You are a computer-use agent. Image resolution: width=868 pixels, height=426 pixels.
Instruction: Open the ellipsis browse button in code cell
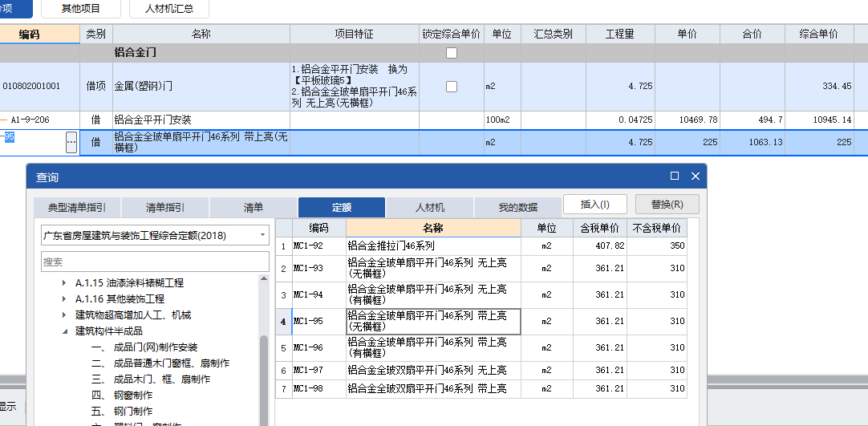point(71,142)
